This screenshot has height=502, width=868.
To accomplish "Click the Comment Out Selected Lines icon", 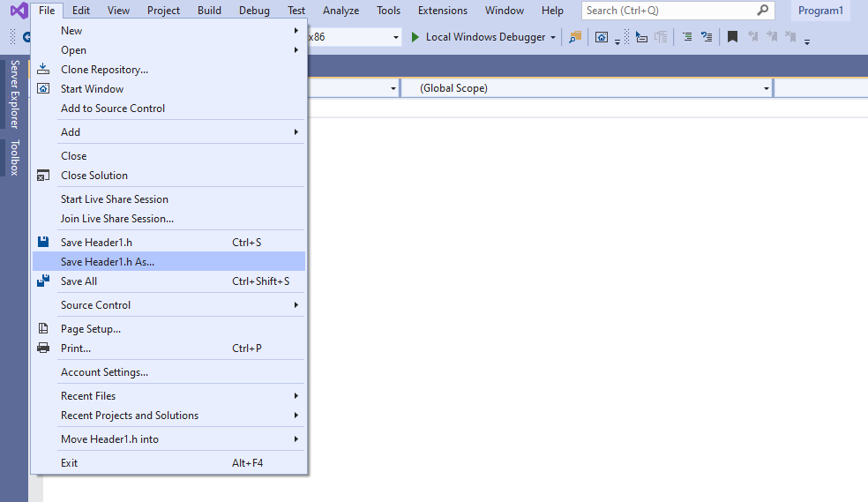I will coord(687,37).
